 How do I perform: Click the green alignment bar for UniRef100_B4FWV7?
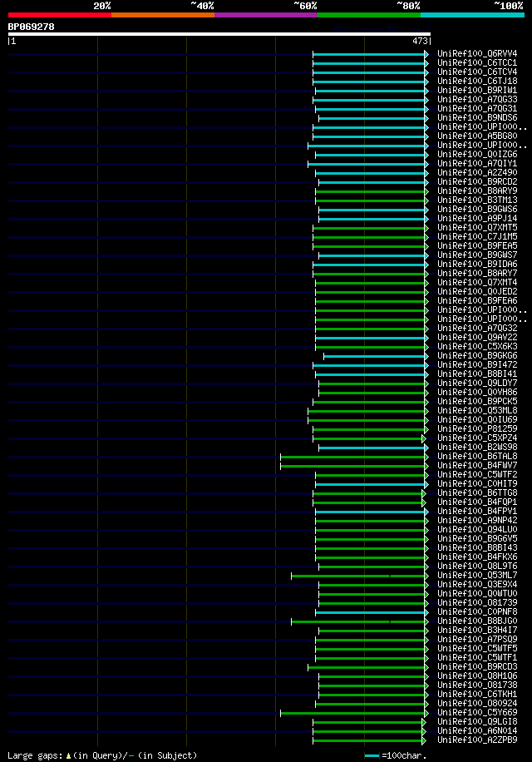(x=353, y=466)
